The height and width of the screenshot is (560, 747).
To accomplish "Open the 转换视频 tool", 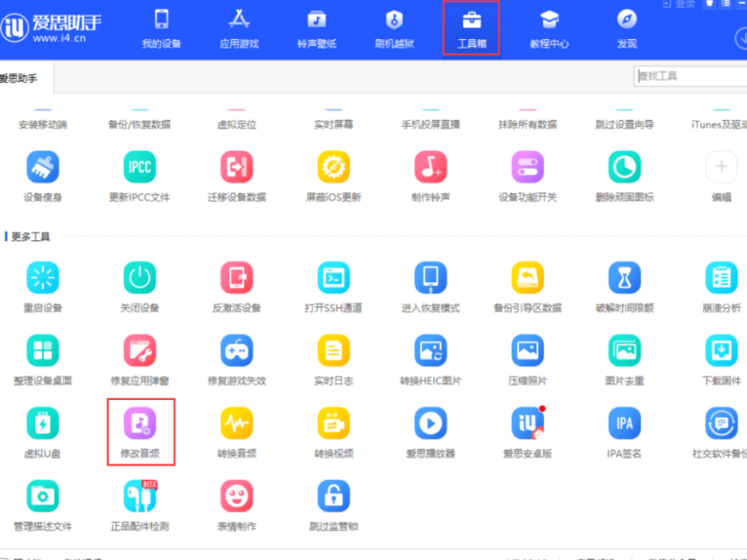I will coord(334,423).
